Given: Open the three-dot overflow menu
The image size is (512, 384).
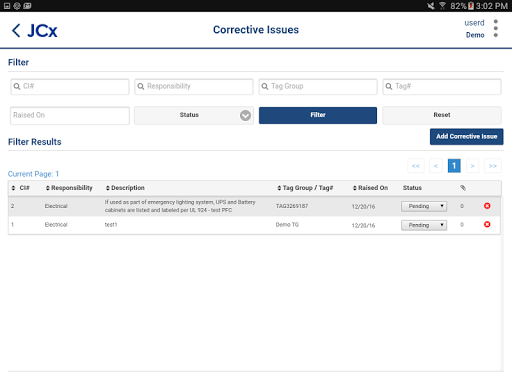Looking at the screenshot, I should [496, 28].
